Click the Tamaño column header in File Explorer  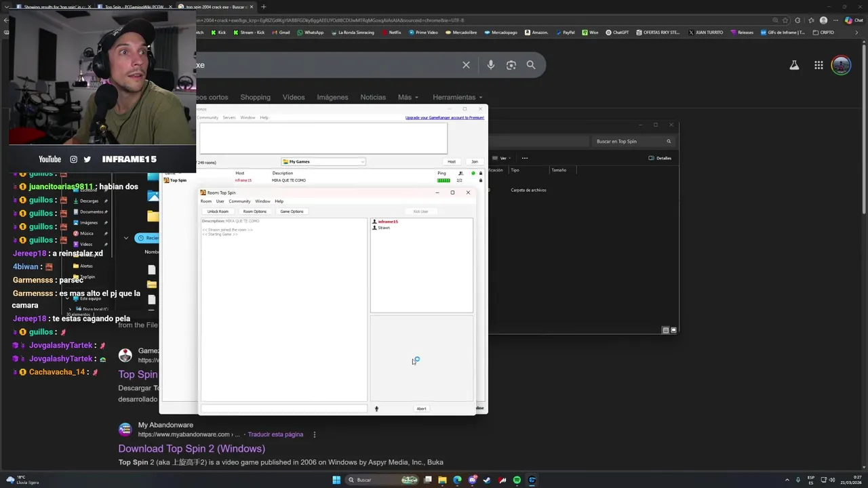point(559,170)
